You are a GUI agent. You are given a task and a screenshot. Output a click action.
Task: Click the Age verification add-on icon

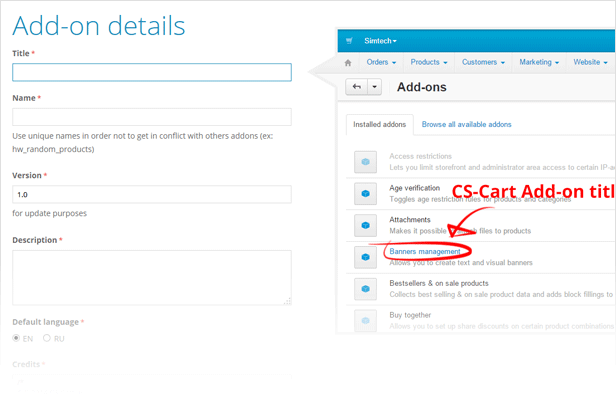point(366,193)
